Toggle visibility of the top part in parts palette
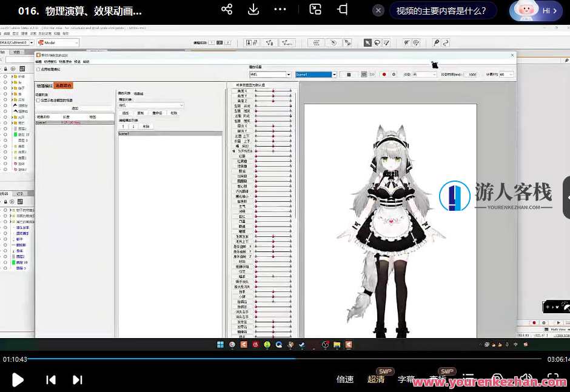 pyautogui.click(x=5, y=77)
